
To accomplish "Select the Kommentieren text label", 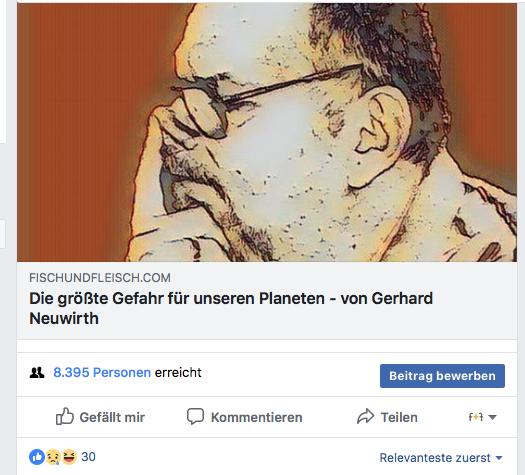I will tap(257, 417).
